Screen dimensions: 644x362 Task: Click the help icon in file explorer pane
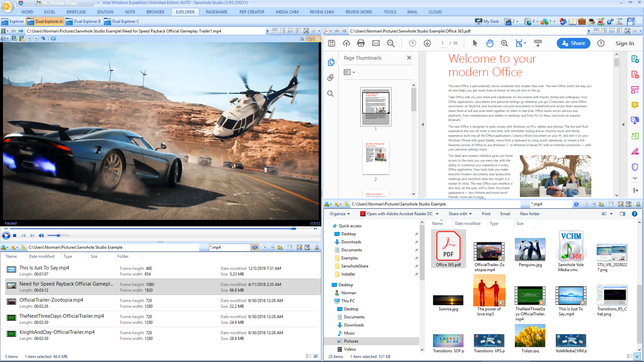coord(634,214)
